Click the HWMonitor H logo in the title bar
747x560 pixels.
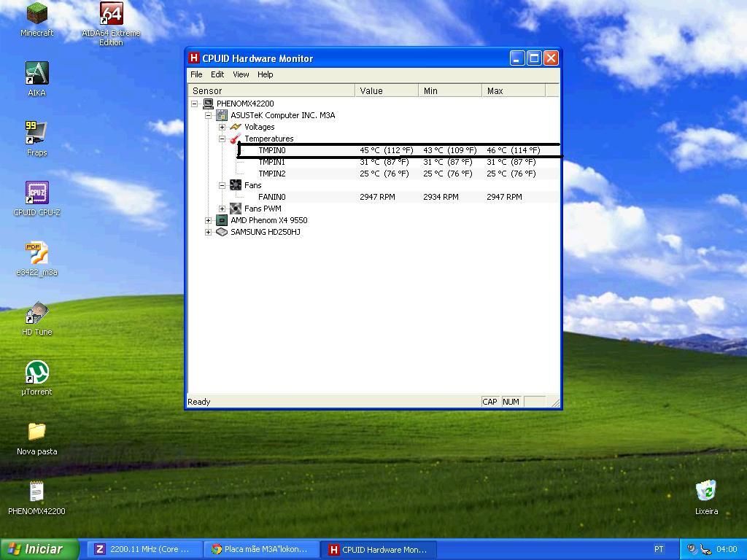point(193,58)
